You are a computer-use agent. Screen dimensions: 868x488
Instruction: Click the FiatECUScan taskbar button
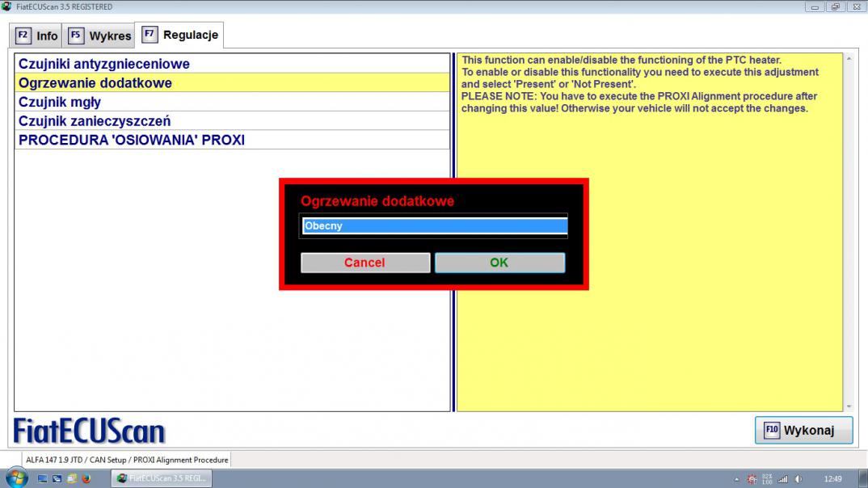click(x=162, y=478)
